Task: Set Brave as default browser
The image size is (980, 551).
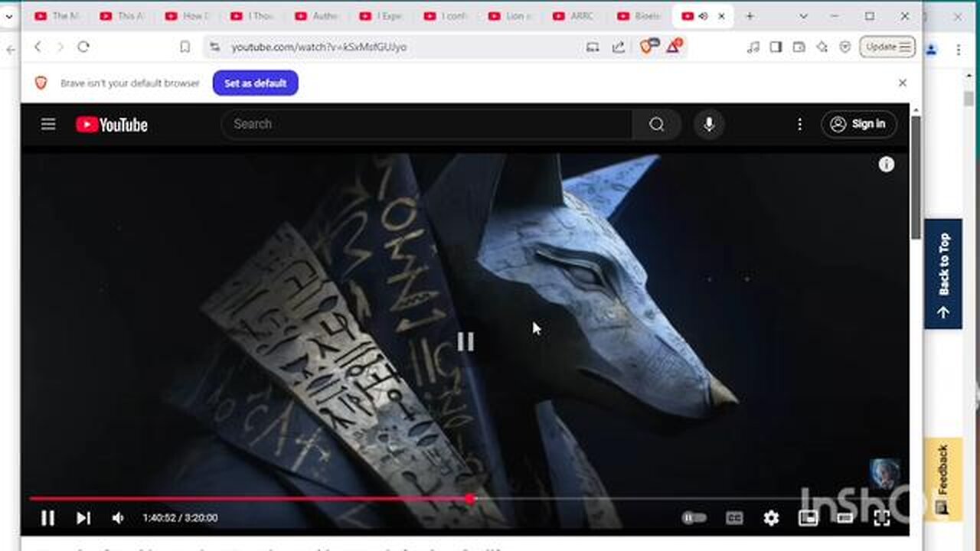Action: point(255,83)
